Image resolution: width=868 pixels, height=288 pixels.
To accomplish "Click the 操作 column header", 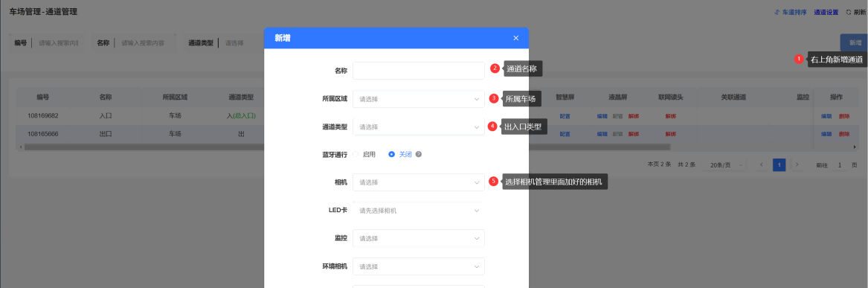I will [x=836, y=97].
